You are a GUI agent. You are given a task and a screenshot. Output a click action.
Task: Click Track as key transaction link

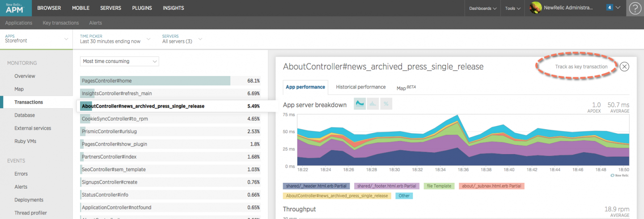[x=581, y=67]
